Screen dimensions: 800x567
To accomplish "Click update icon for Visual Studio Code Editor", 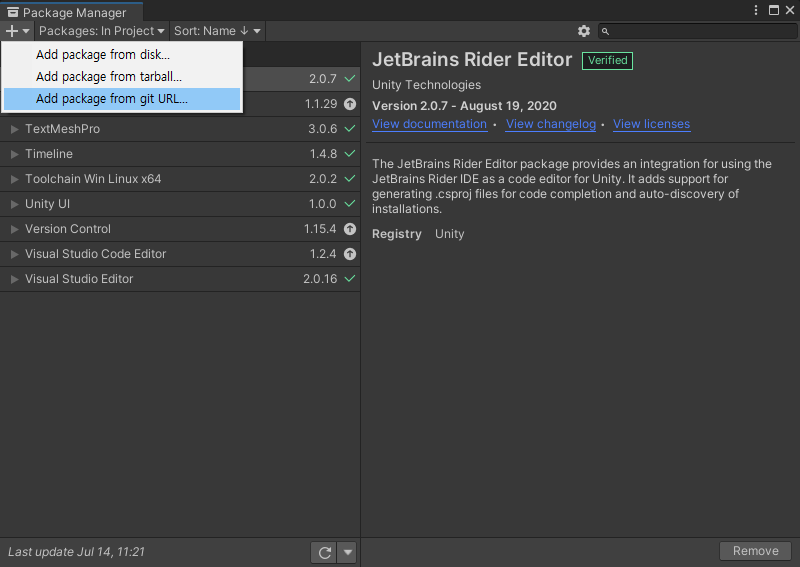I will point(350,254).
